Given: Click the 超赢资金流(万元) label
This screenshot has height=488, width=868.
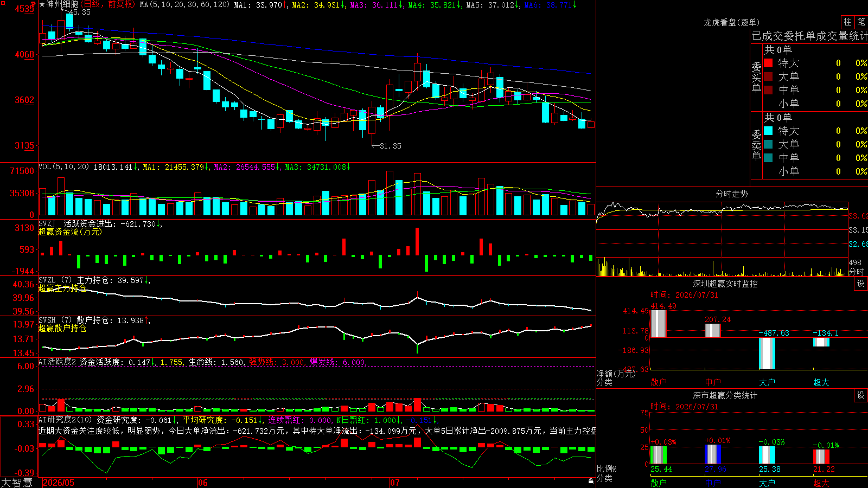Looking at the screenshot, I should [x=70, y=232].
